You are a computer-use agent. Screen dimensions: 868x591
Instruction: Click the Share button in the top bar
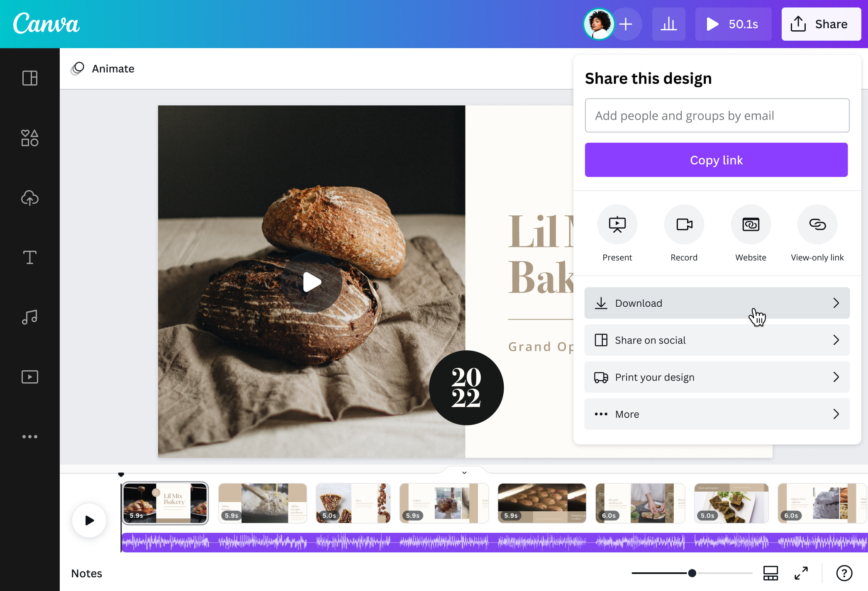[x=821, y=24]
